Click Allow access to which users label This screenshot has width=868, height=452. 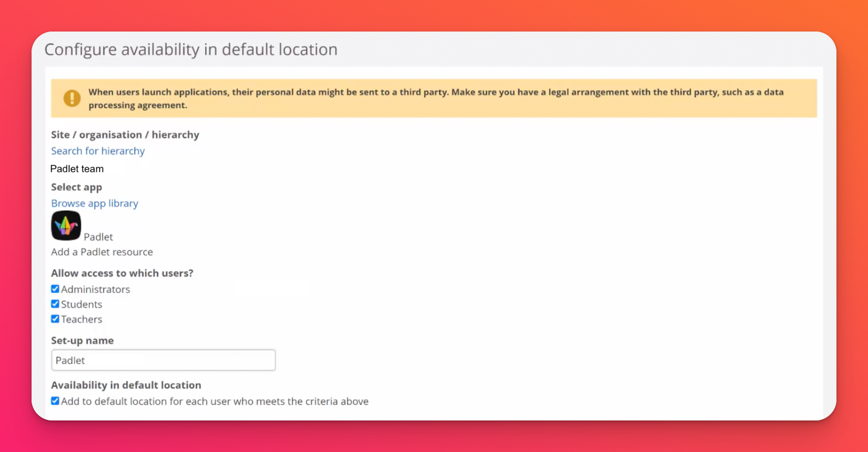[x=122, y=273]
